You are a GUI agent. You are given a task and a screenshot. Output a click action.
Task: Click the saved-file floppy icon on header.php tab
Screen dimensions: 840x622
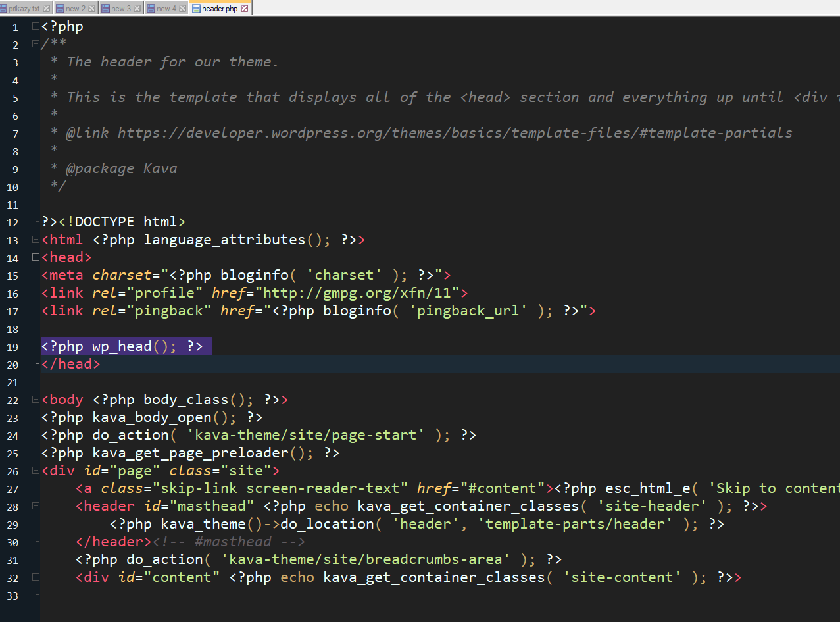pos(197,8)
